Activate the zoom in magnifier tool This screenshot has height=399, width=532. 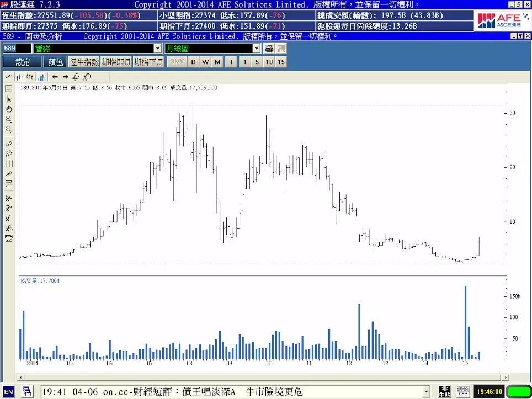pyautogui.click(x=9, y=119)
